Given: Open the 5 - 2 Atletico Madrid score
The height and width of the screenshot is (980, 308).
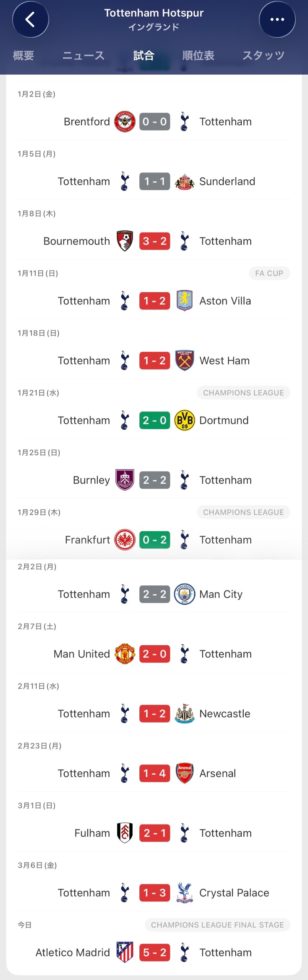Looking at the screenshot, I should pos(155,952).
